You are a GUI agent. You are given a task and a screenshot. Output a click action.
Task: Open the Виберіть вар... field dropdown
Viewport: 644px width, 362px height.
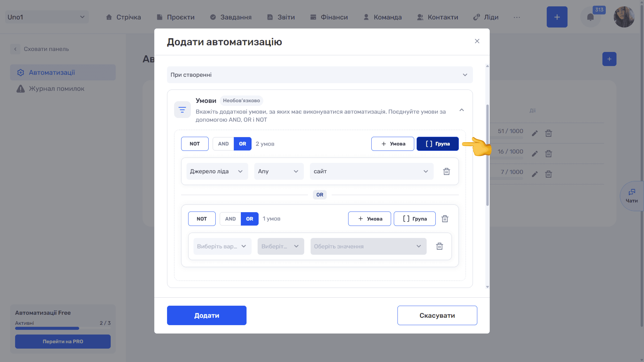pyautogui.click(x=222, y=246)
